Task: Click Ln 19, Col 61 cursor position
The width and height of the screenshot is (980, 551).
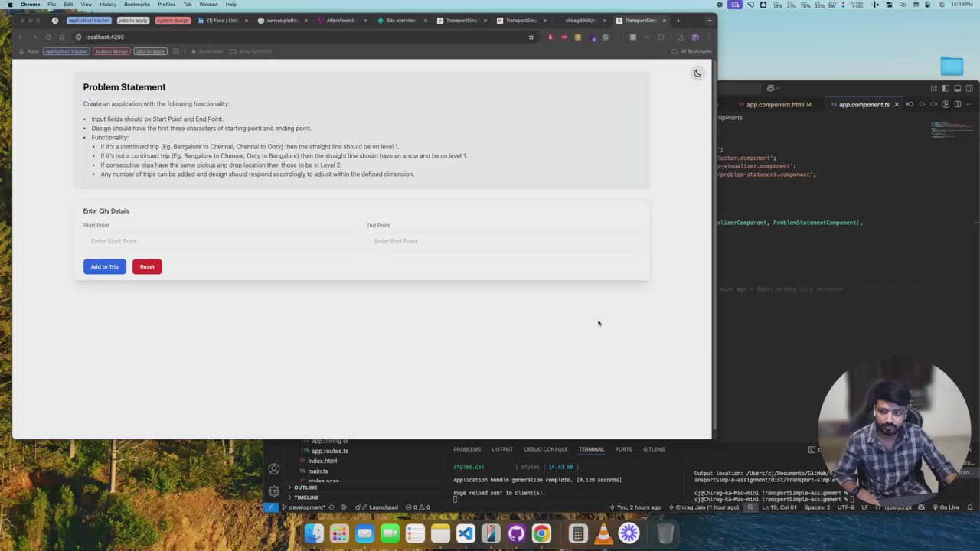Action: click(x=779, y=507)
